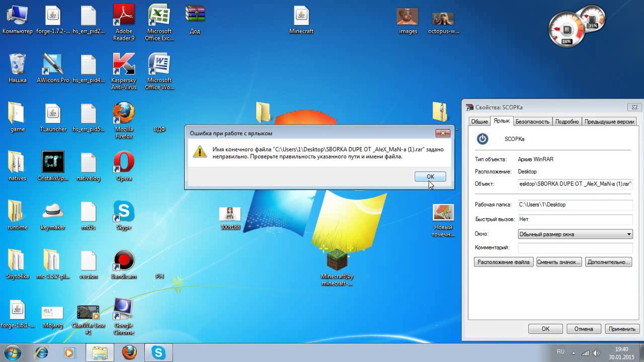Open the Shyto4ka folder
Viewport: 644px width, 362px height.
17,265
